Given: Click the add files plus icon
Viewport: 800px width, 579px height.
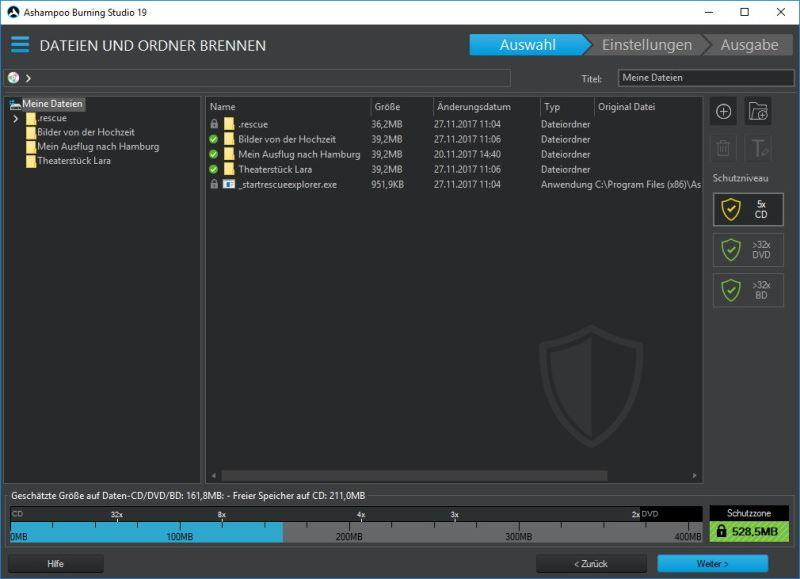Looking at the screenshot, I should point(724,112).
